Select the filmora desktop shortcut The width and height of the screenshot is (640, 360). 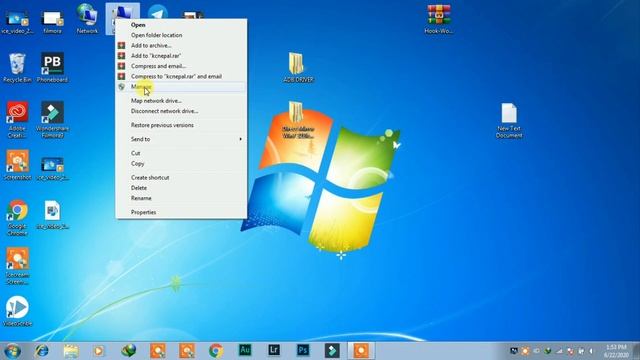[52, 21]
